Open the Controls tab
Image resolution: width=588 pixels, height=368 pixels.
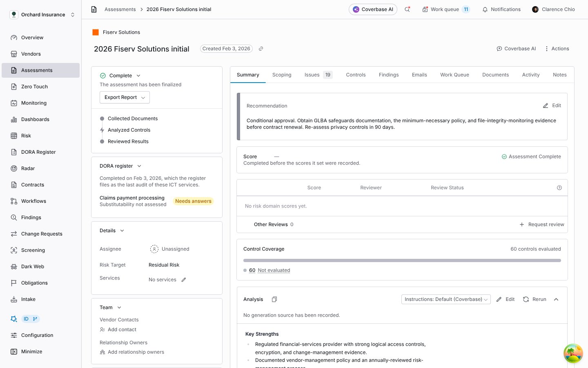(356, 75)
